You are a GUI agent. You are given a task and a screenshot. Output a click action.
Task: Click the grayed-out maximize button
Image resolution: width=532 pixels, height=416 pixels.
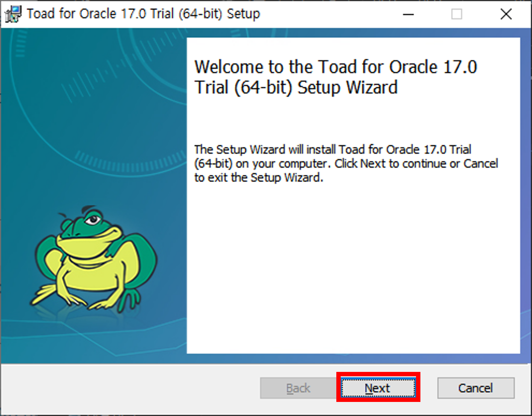coord(457,14)
